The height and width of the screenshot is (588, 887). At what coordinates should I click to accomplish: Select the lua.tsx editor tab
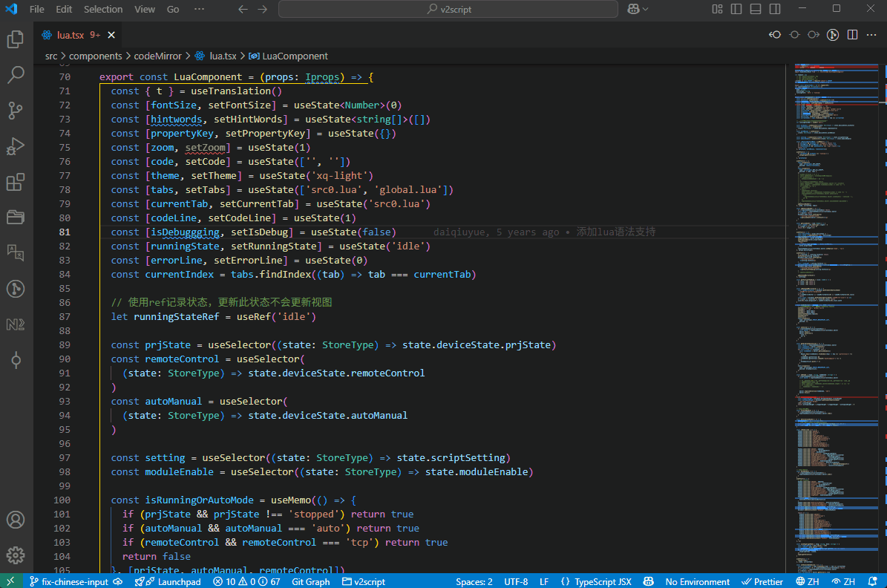(72, 35)
